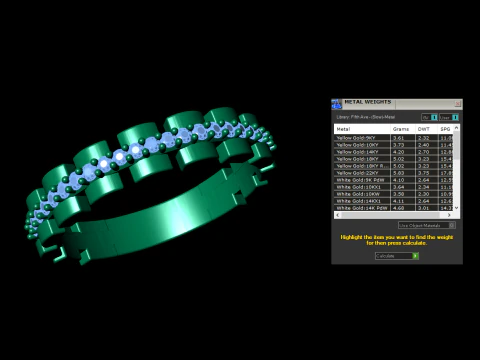The width and height of the screenshot is (480, 360).
Task: Toggle the library button left of User
Action: [429, 117]
